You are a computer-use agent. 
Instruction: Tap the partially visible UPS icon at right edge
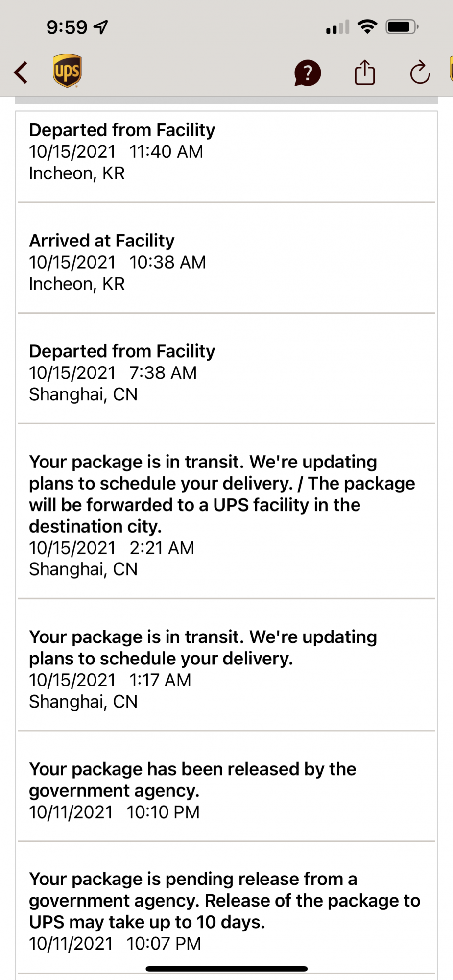click(451, 70)
